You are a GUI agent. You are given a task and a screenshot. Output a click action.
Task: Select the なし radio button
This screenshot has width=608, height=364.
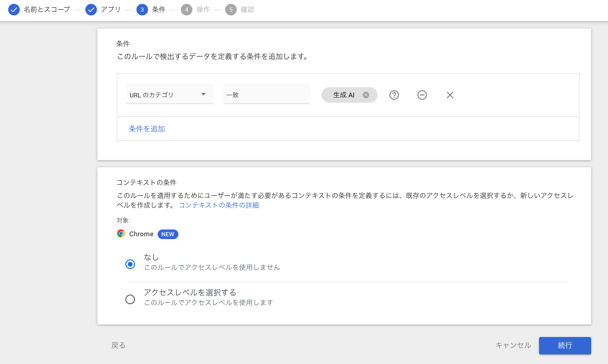coord(130,264)
